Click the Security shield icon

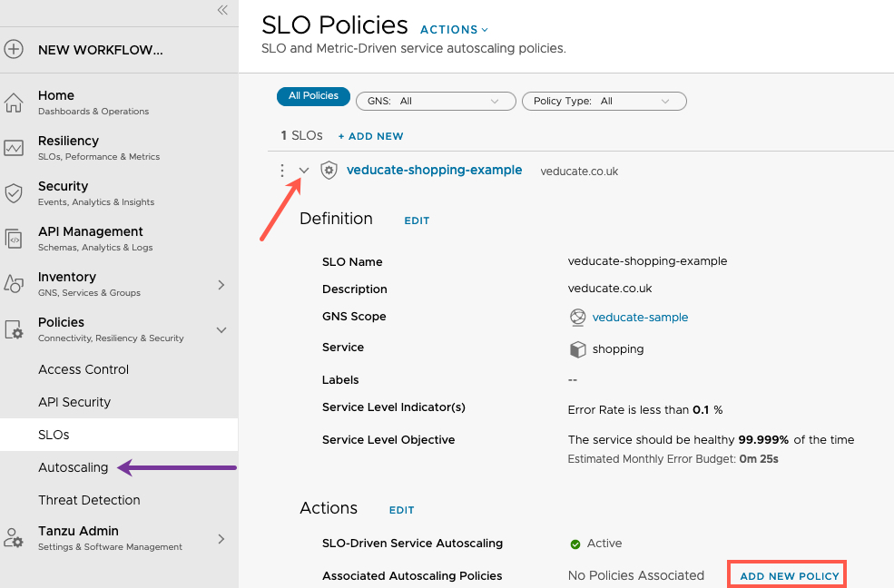pos(14,193)
